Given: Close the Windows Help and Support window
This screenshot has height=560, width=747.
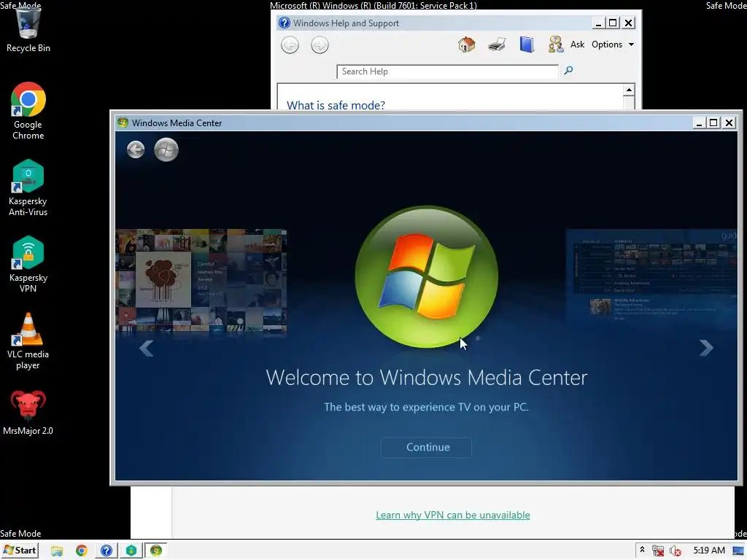Looking at the screenshot, I should coord(628,23).
